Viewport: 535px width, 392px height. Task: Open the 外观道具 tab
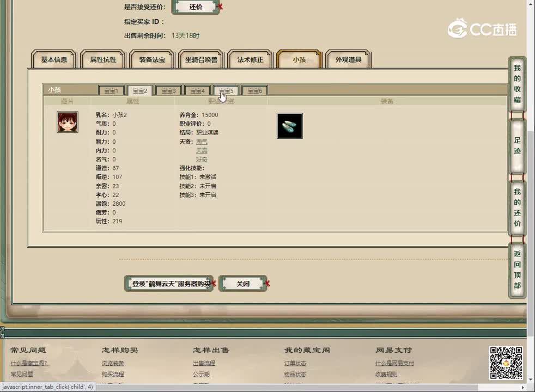click(x=348, y=60)
